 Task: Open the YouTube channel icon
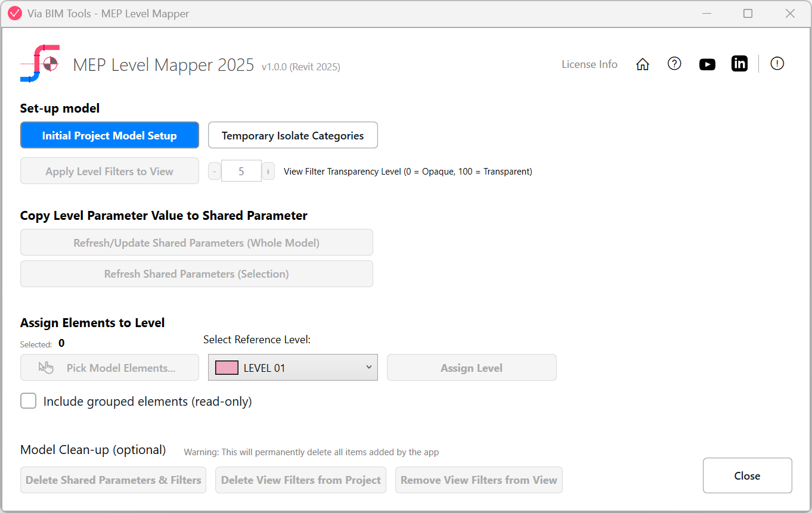[x=707, y=64]
